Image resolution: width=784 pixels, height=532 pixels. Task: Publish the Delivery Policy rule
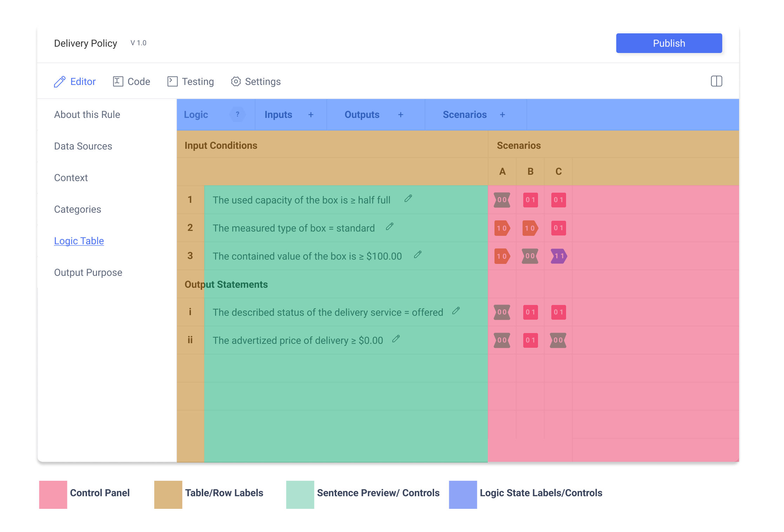669,43
